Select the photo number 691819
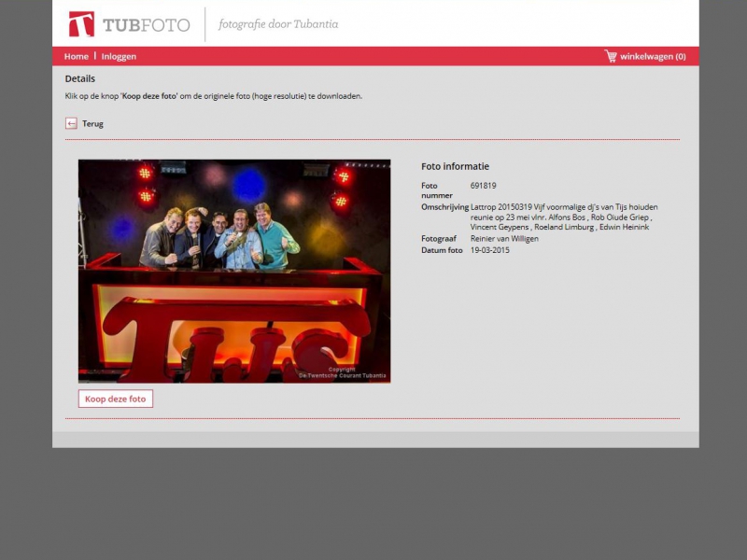The height and width of the screenshot is (560, 747). coord(483,186)
